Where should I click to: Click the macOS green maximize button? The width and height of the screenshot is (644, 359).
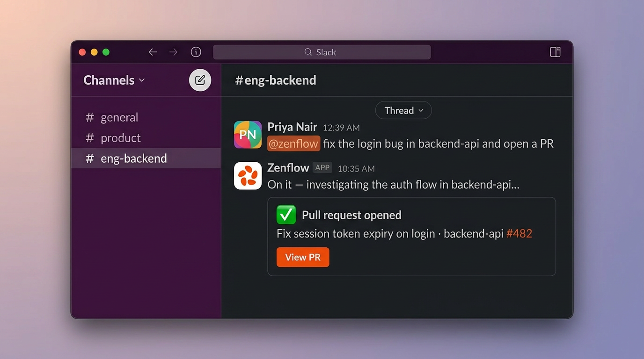coord(106,52)
